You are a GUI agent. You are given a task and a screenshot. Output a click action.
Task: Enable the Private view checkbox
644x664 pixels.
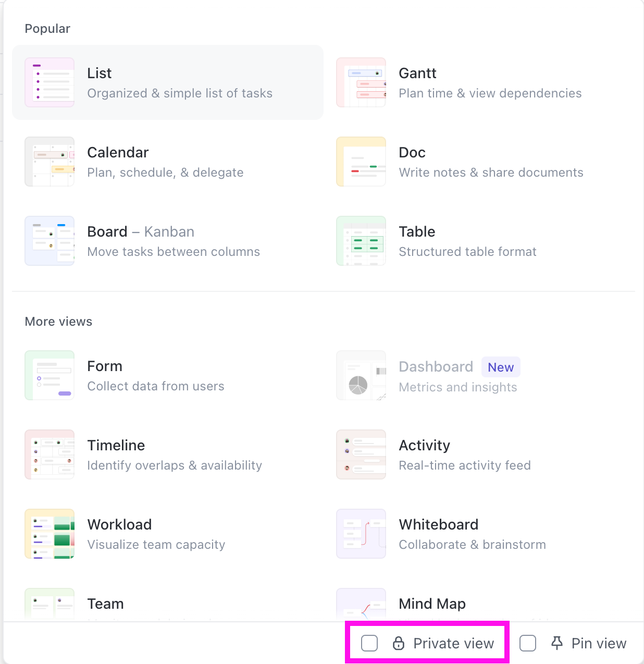(x=369, y=643)
